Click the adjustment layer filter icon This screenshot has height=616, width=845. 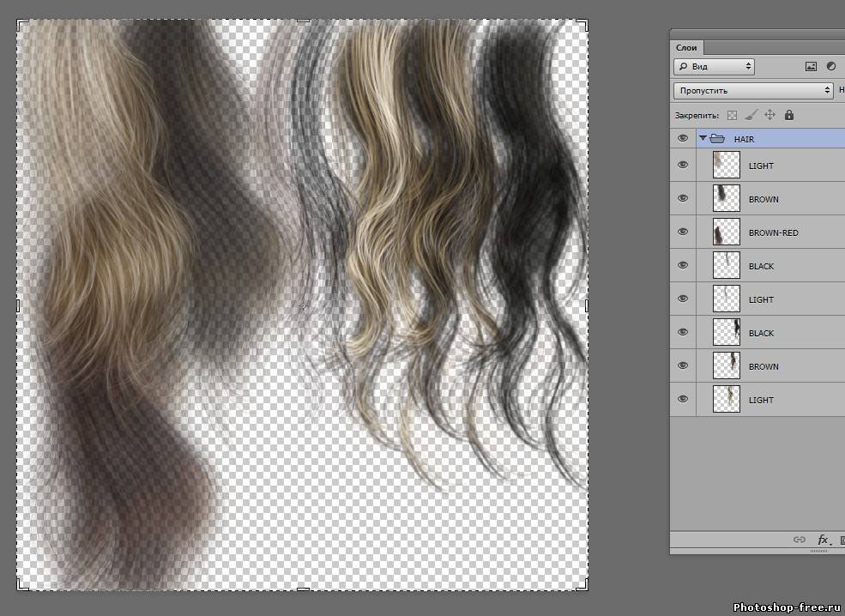tap(830, 66)
